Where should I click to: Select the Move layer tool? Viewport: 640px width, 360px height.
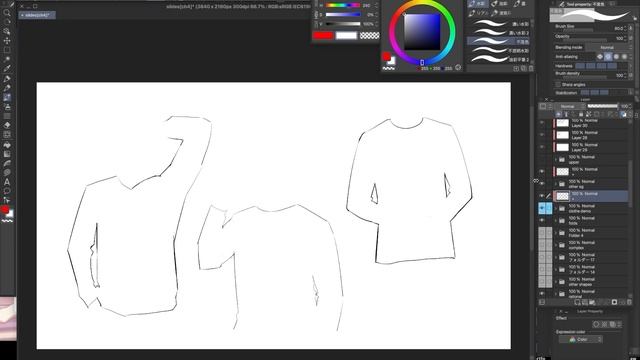click(7, 41)
